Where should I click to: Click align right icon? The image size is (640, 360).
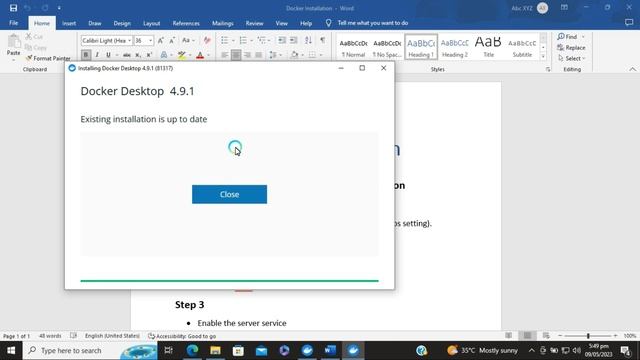(247, 55)
